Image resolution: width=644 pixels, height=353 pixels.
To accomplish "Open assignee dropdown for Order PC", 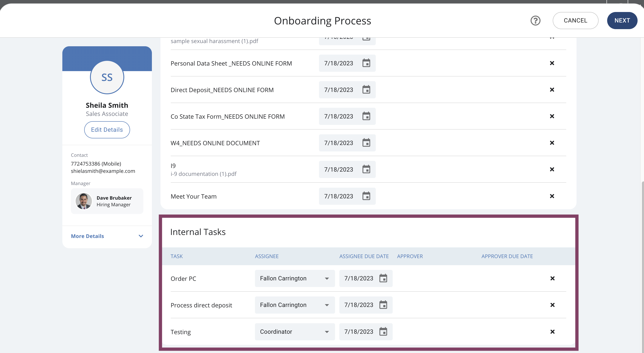I will (x=295, y=278).
